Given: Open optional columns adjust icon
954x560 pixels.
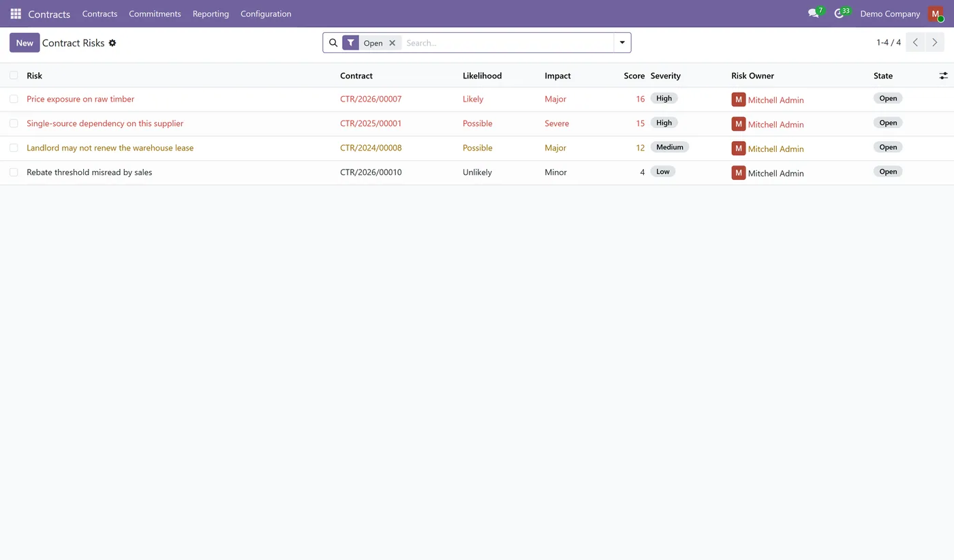Looking at the screenshot, I should (x=944, y=76).
